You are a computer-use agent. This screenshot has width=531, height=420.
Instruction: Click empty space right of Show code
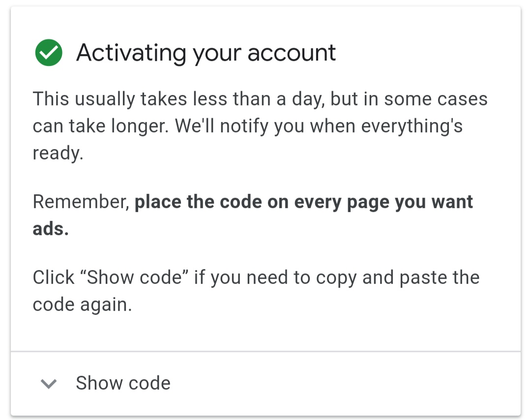click(344, 384)
